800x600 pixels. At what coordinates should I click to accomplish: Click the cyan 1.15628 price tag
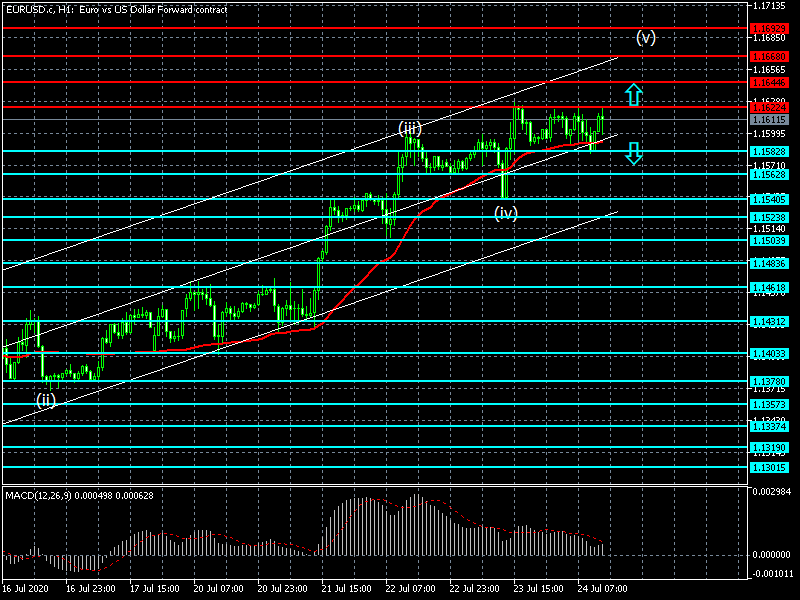pyautogui.click(x=770, y=174)
